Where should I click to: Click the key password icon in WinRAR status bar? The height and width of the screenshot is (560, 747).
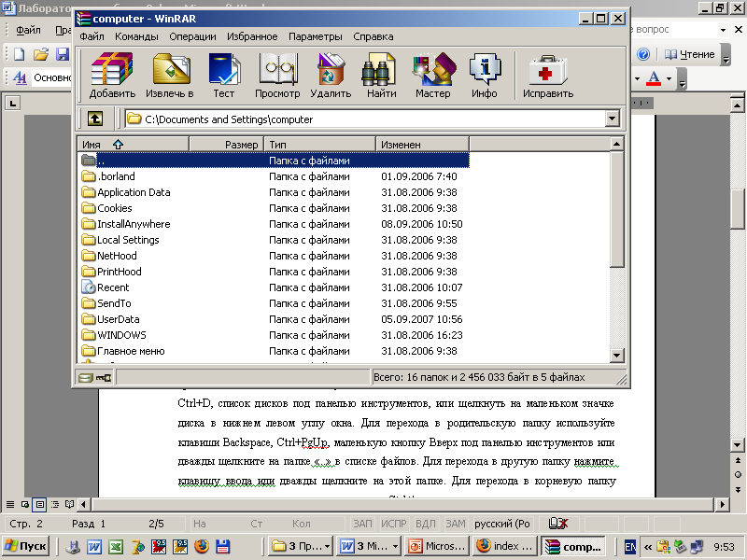tap(104, 378)
